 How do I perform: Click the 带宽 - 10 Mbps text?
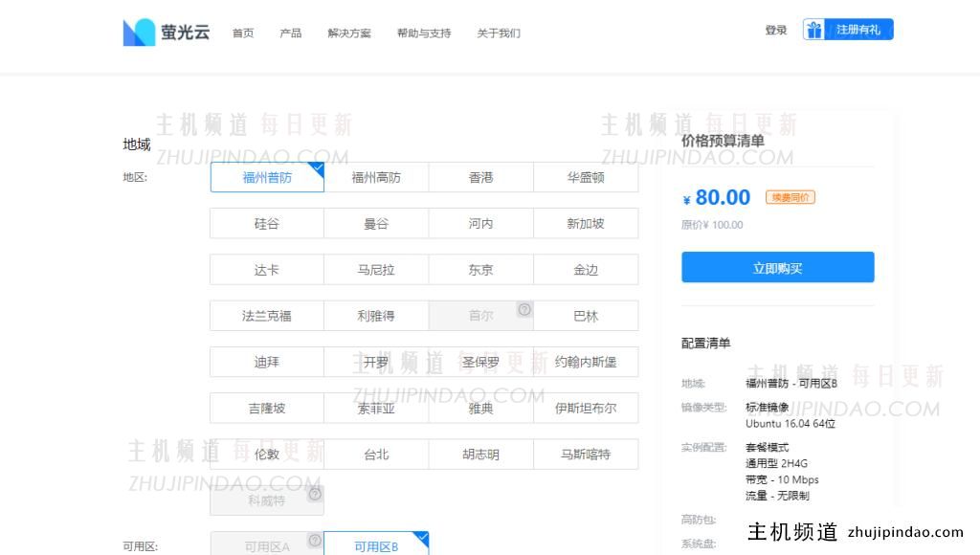coord(782,480)
